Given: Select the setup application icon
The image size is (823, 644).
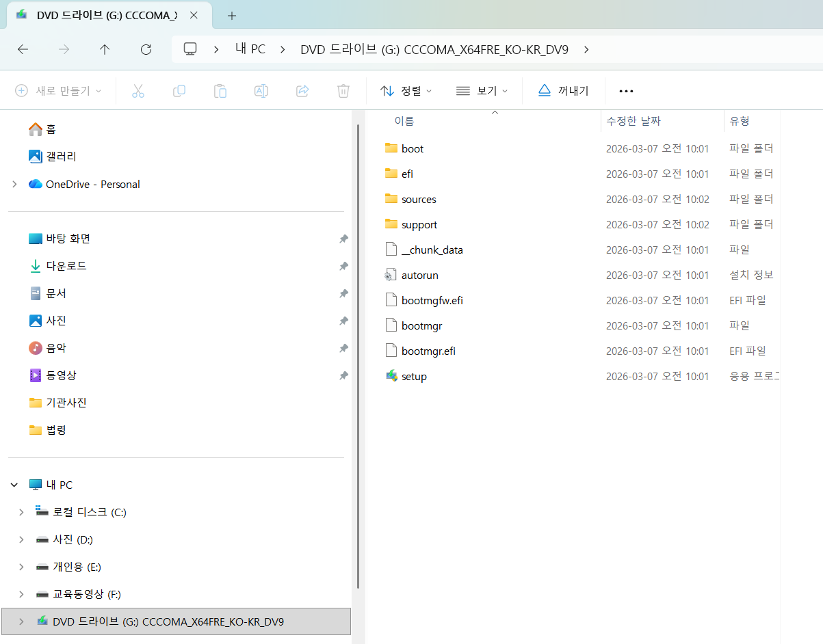Looking at the screenshot, I should point(391,376).
